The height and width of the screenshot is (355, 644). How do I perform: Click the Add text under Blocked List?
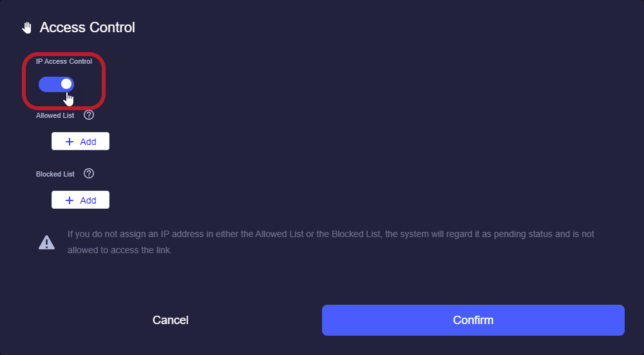[x=88, y=200]
